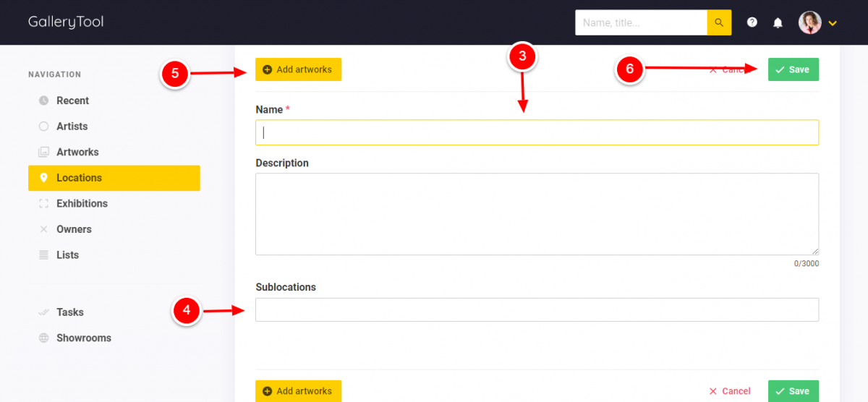Click the header search field
868x402 pixels.
point(641,22)
